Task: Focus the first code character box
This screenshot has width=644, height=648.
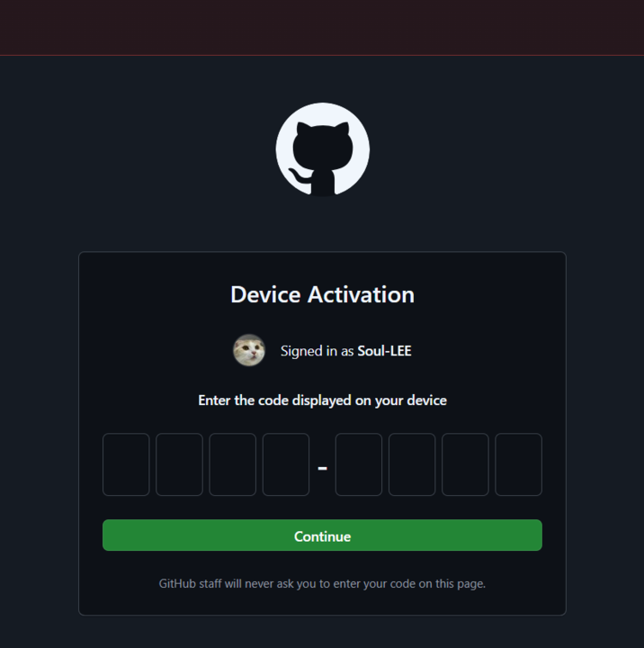Action: [x=126, y=464]
